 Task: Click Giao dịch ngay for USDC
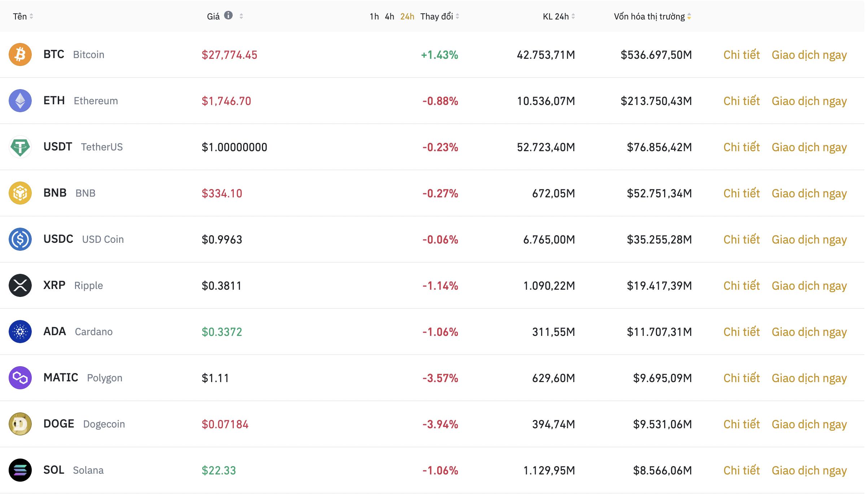pos(809,240)
